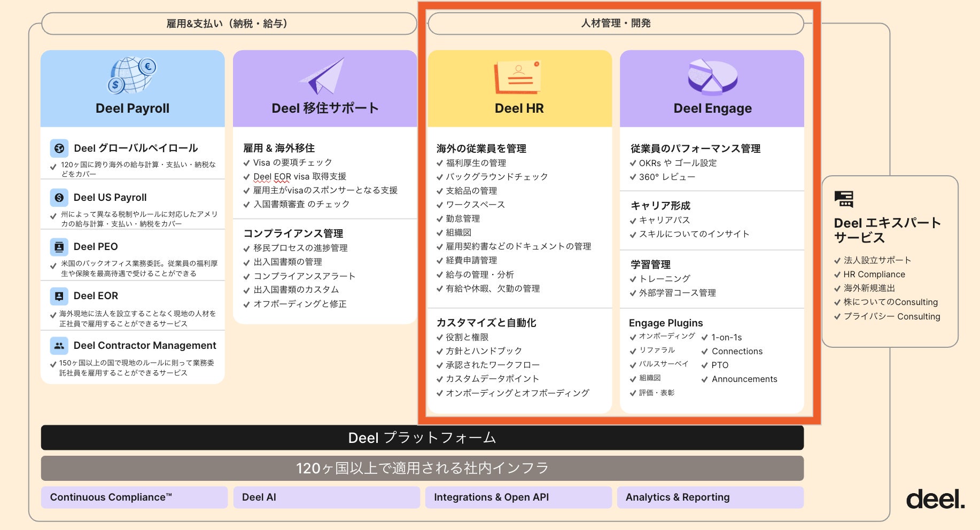Click the 120ヶ国以上で適用される社内インフラ bar
Screen dimensions: 980x530
(423, 469)
